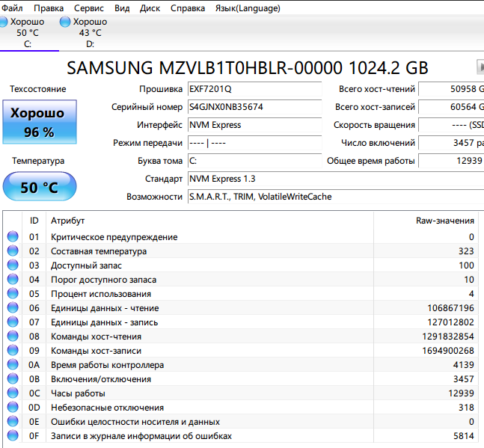Click status icon for Composite Temperature row 02
The width and height of the screenshot is (484, 448).
coord(13,251)
